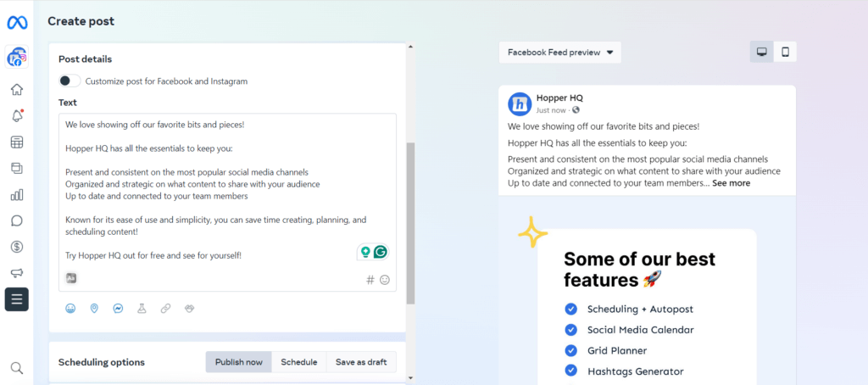Click the Meta logo in the sidebar
This screenshot has width=868, height=385.
(17, 23)
